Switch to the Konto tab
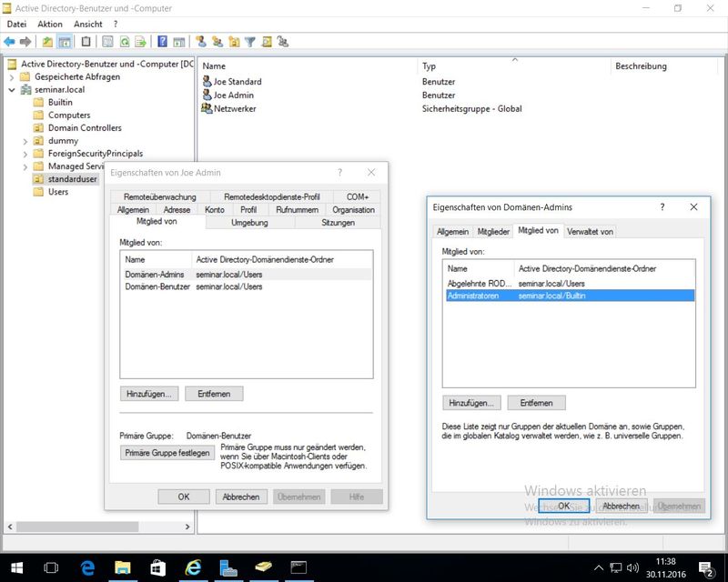The width and height of the screenshot is (728, 582). 215,210
